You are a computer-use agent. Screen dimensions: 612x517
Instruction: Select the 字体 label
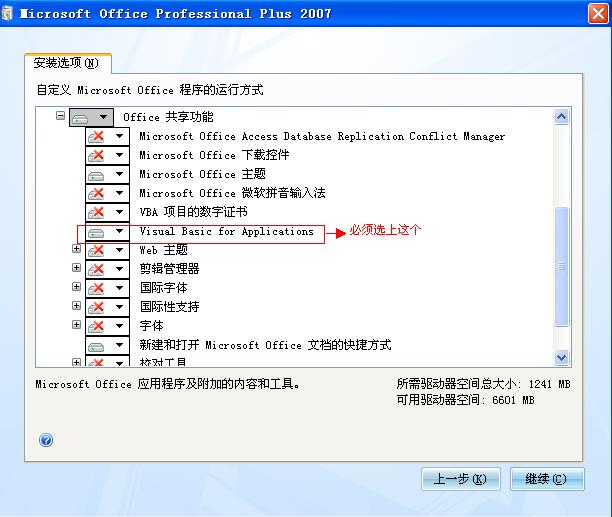pos(151,326)
